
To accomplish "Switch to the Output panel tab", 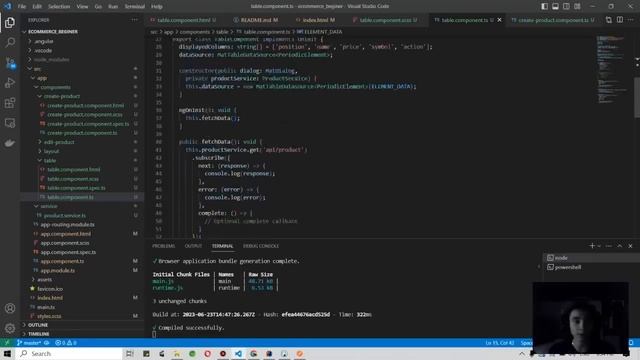I will (193, 246).
